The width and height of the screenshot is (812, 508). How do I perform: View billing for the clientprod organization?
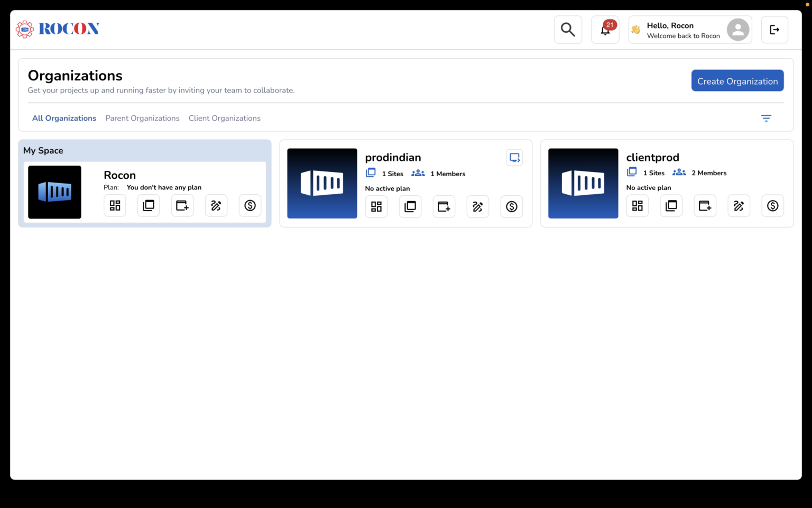tap(772, 206)
